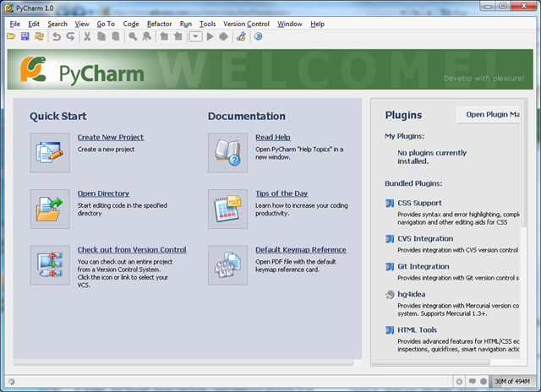The height and width of the screenshot is (392, 541).
Task: Click the HTML Tools plugin icon
Action: (x=390, y=330)
